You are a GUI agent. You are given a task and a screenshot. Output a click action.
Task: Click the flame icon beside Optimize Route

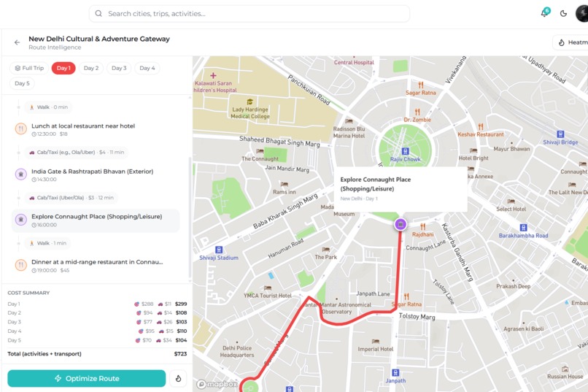click(178, 379)
